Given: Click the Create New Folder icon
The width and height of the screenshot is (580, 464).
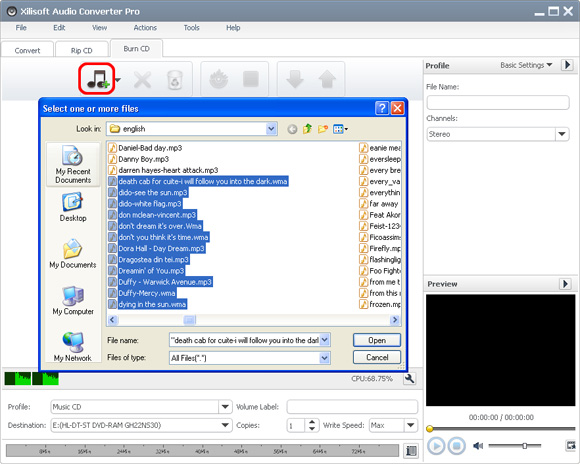Looking at the screenshot, I should click(323, 129).
